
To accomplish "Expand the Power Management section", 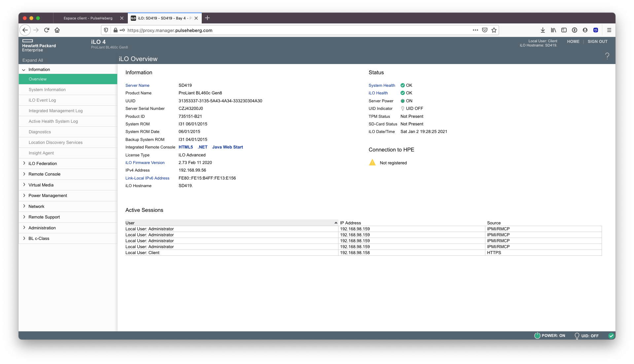I will click(x=24, y=195).
